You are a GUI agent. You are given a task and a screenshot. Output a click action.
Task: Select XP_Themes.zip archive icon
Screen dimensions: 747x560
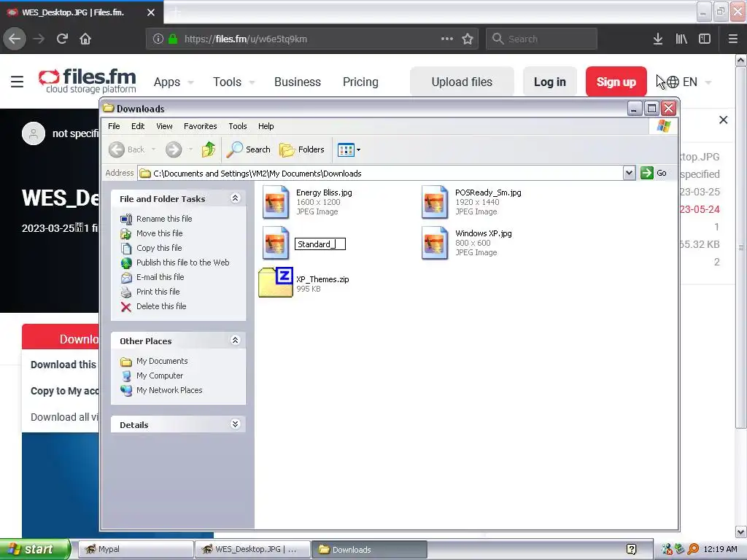coord(276,283)
